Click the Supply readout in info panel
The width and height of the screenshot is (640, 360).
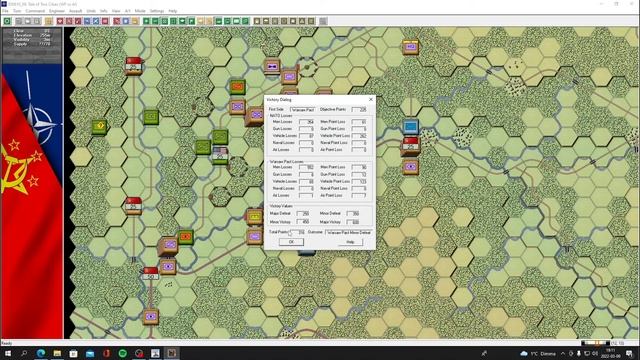32,44
